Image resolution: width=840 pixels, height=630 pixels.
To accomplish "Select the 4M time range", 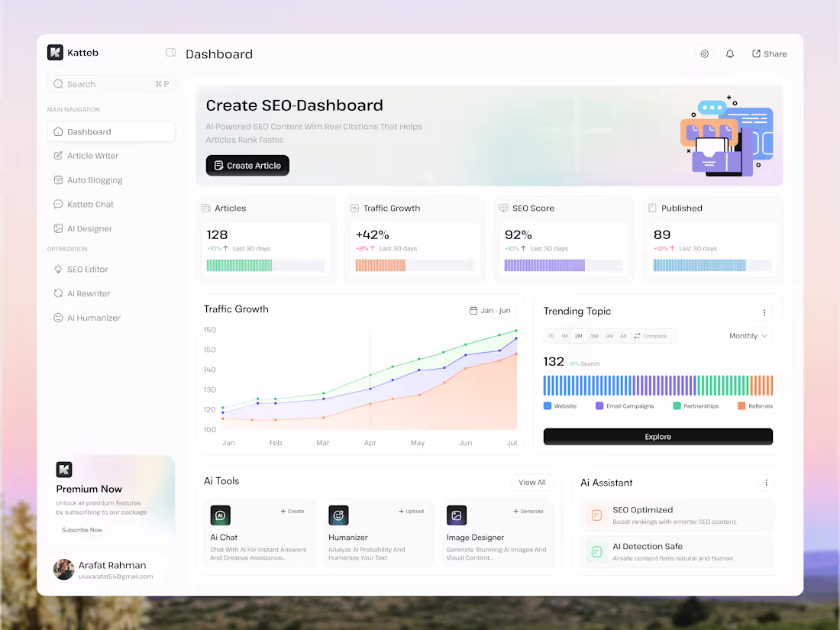I will click(x=609, y=337).
